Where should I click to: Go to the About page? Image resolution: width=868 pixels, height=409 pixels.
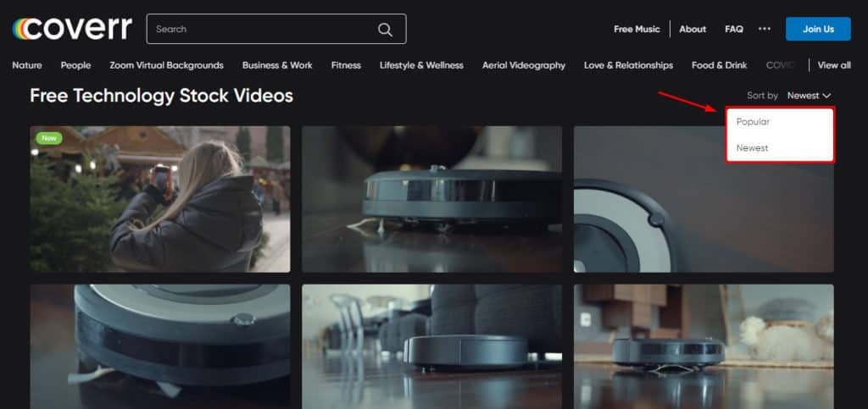click(693, 29)
